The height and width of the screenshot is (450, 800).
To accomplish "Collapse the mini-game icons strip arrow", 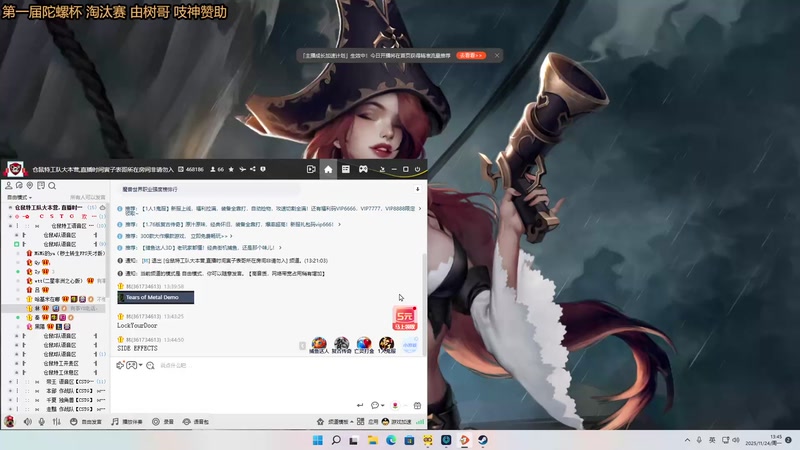I will point(302,345).
